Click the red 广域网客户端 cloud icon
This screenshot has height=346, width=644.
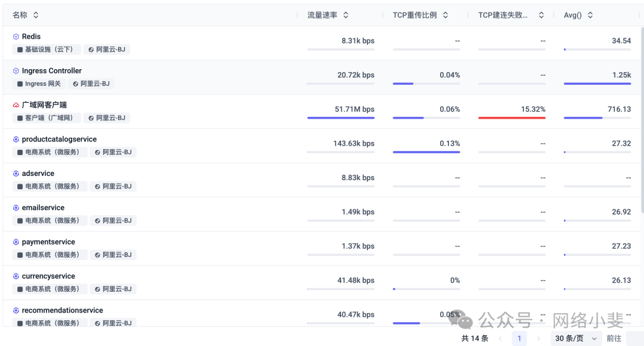coord(16,105)
